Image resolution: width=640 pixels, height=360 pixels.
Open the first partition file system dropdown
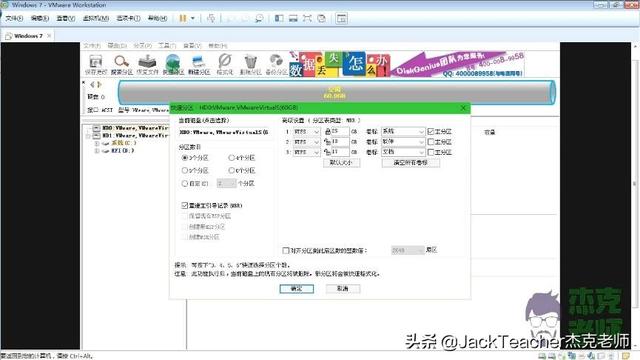[307, 131]
